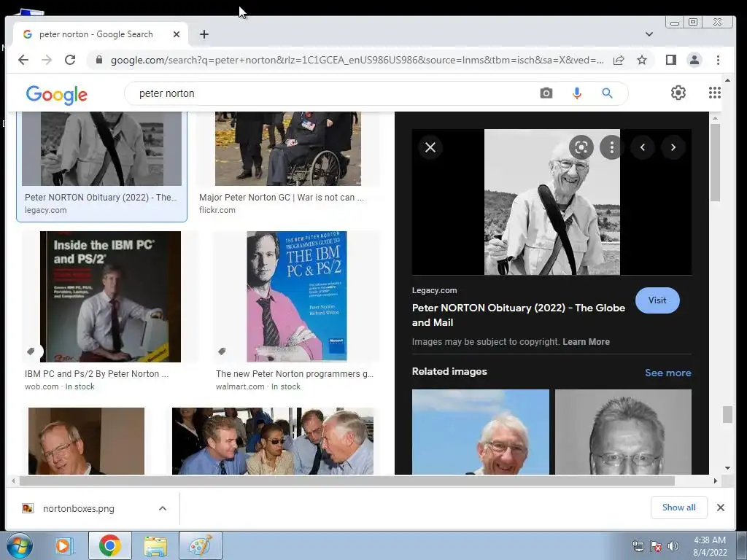Open Google quick settings gear
Viewport: 747px width, 560px height.
coord(678,93)
